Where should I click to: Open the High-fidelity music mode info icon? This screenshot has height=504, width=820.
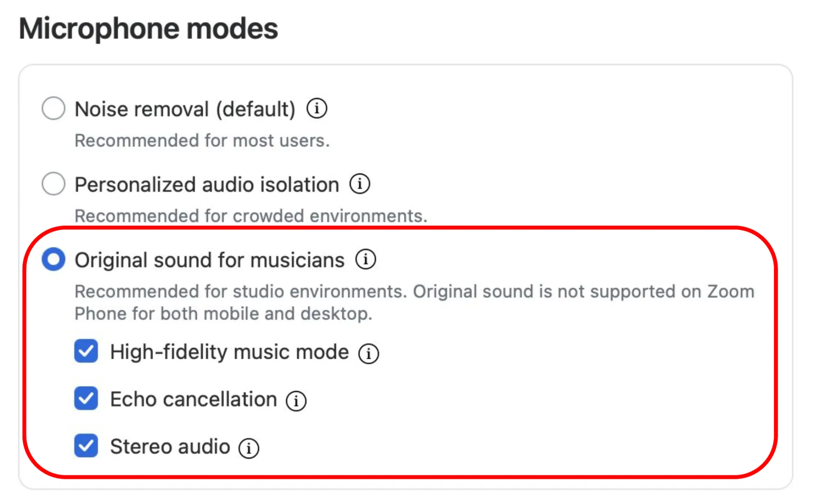[369, 354]
